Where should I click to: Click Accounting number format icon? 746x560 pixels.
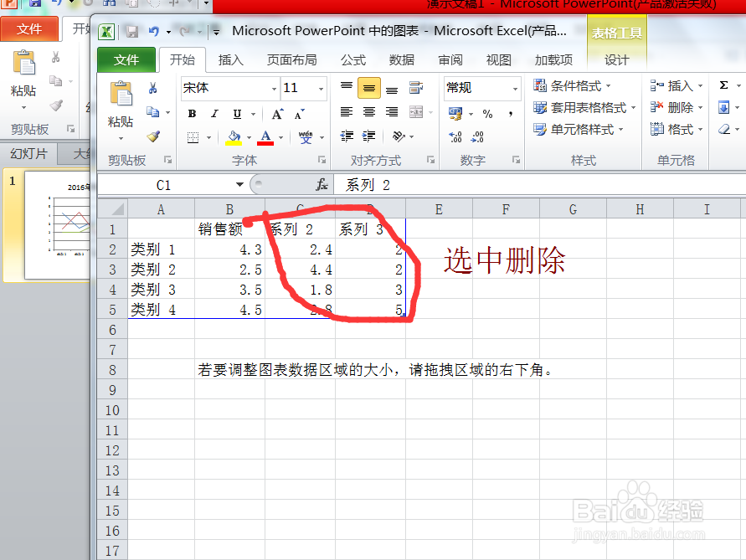pos(455,114)
